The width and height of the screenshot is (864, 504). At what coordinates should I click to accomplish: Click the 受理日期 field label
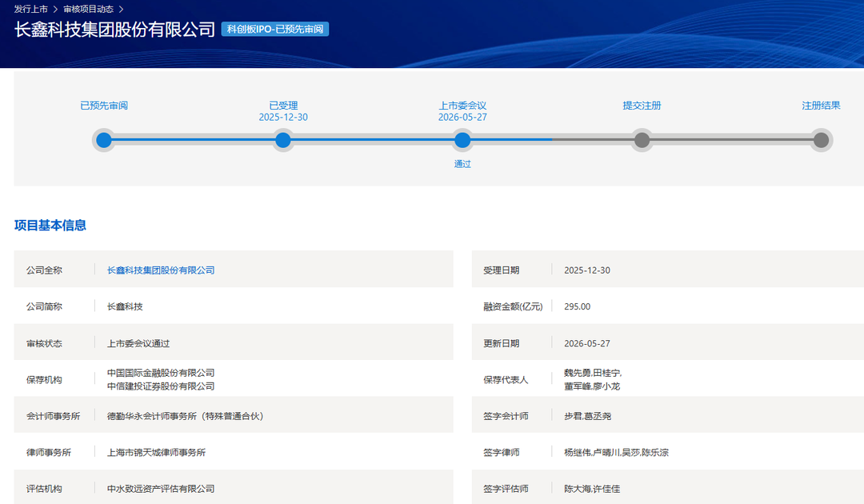[502, 270]
